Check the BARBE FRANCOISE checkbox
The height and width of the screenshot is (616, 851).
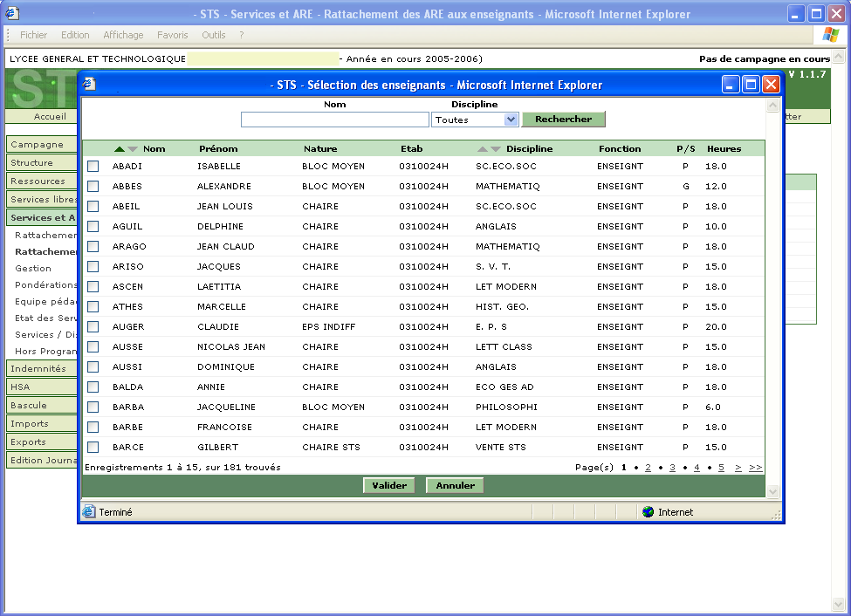point(93,428)
